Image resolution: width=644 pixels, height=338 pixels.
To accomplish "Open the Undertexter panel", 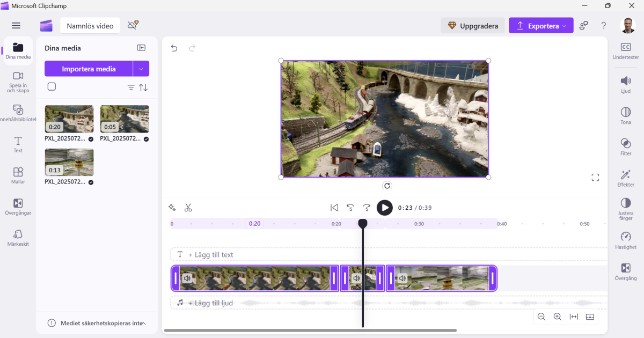I will [x=625, y=51].
